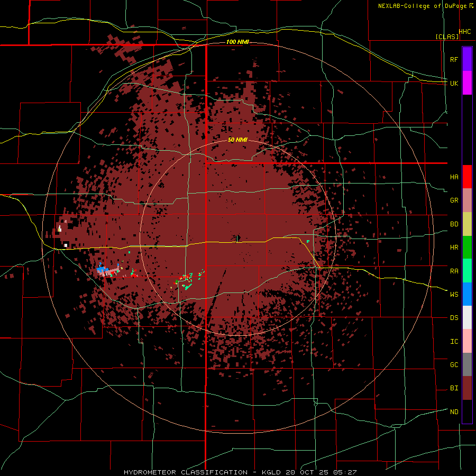
Task: Click the 100 NMI range ring label
Action: click(x=237, y=42)
